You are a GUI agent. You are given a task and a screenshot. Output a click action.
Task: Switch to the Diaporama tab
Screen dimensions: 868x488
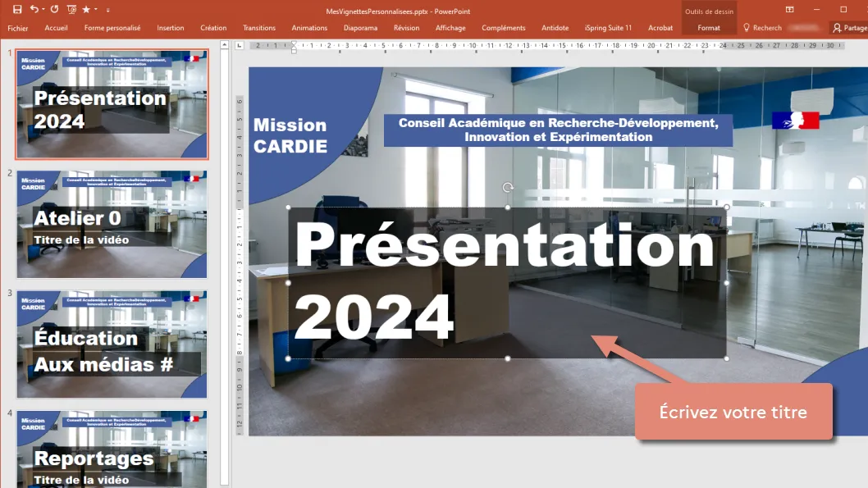(360, 28)
